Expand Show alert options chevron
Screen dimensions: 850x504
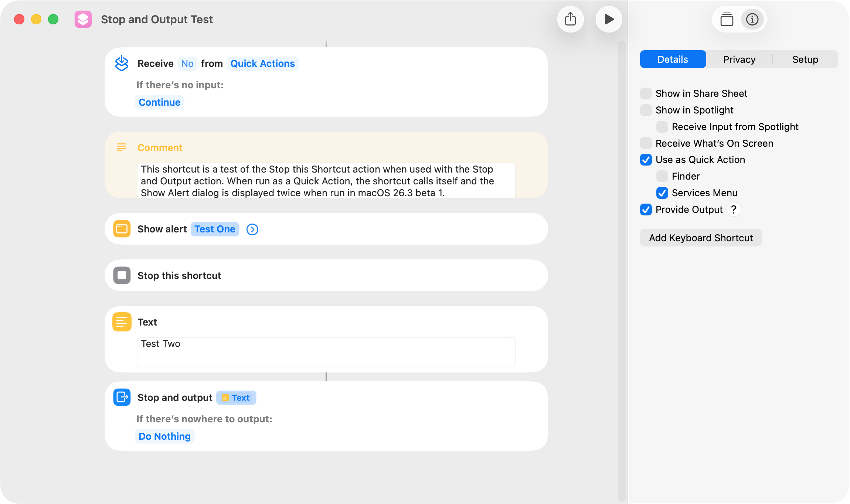point(252,229)
